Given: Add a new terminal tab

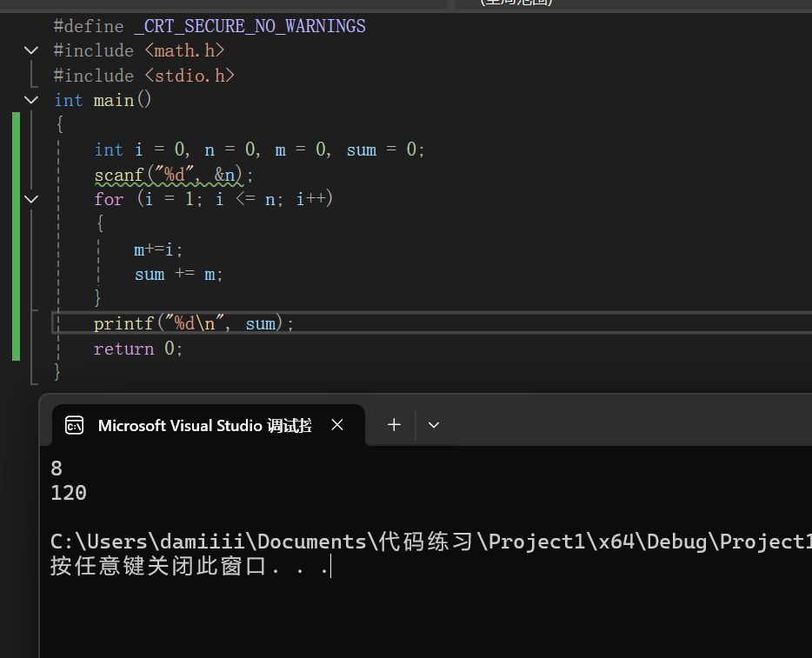Looking at the screenshot, I should (394, 425).
